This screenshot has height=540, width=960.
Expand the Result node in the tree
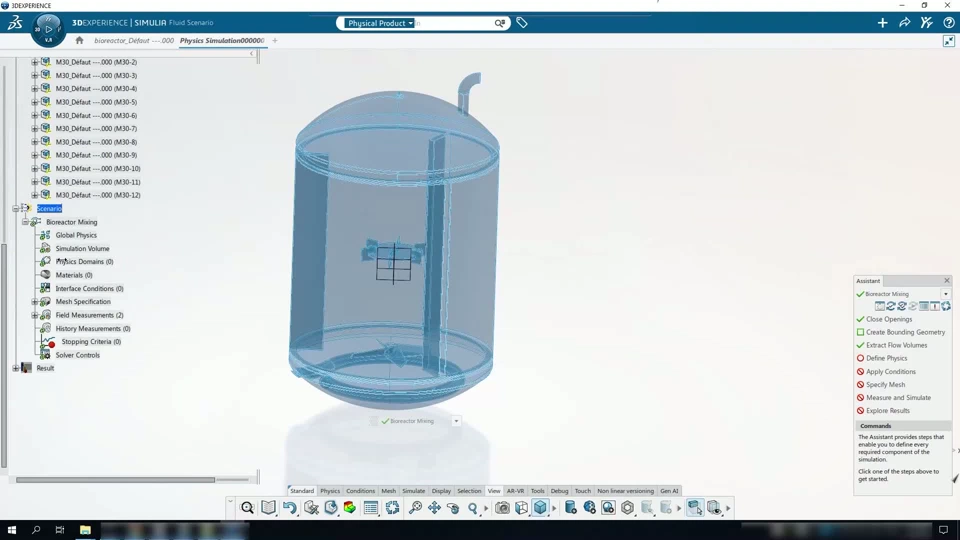click(x=16, y=369)
